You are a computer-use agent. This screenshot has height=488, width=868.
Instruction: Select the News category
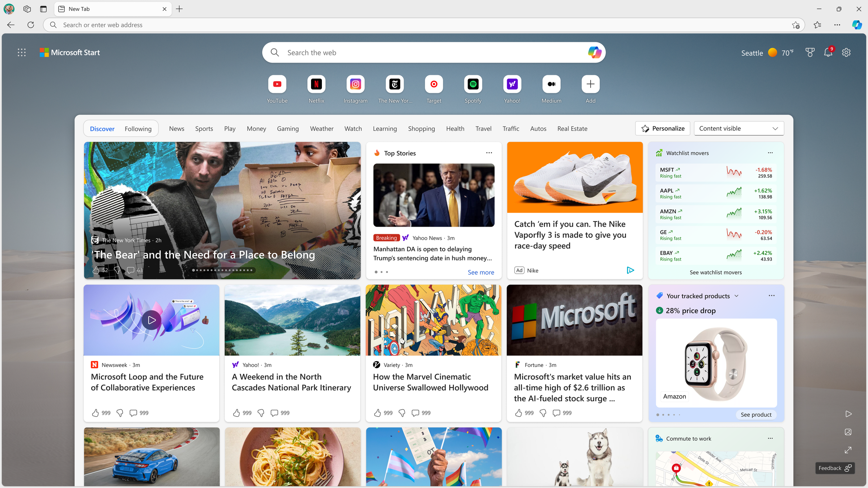176,129
